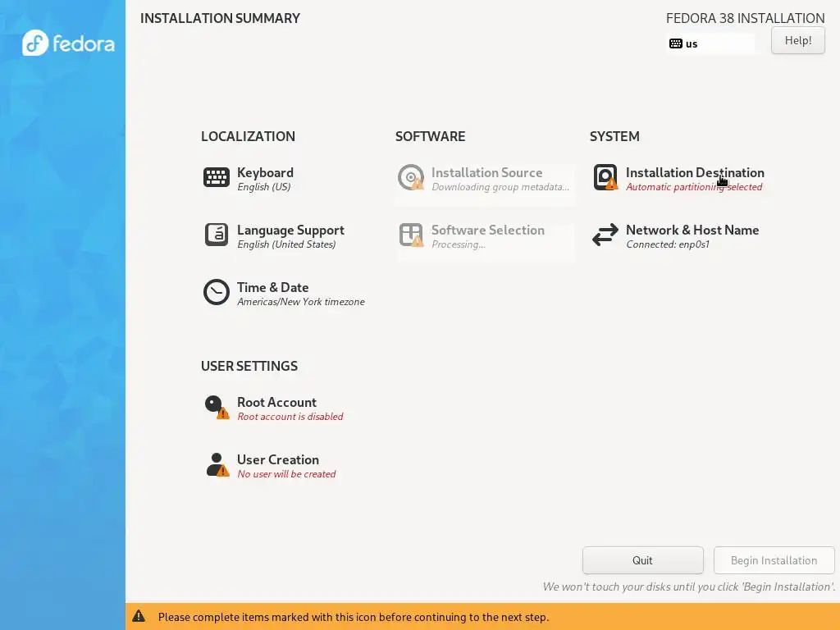
Task: Click the INSTALLATION SUMMARY title
Action: pyautogui.click(x=220, y=18)
